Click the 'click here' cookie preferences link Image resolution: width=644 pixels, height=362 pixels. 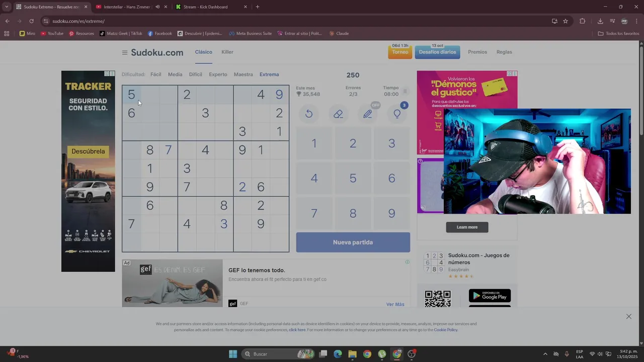[x=297, y=330]
